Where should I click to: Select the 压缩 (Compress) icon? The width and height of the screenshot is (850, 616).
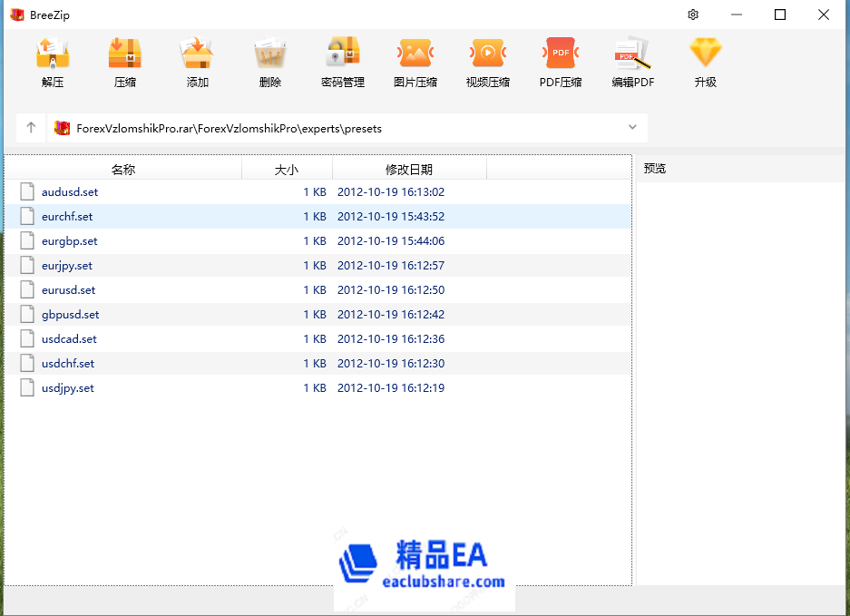tap(124, 62)
